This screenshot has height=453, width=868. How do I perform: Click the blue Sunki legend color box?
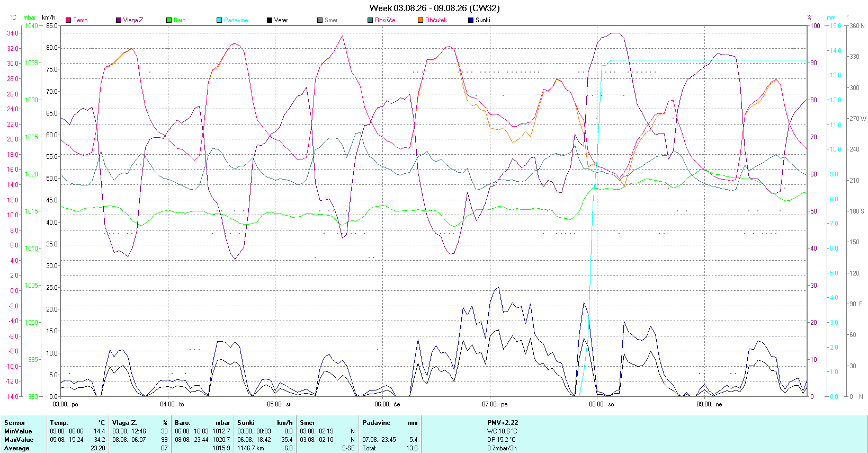click(x=471, y=20)
